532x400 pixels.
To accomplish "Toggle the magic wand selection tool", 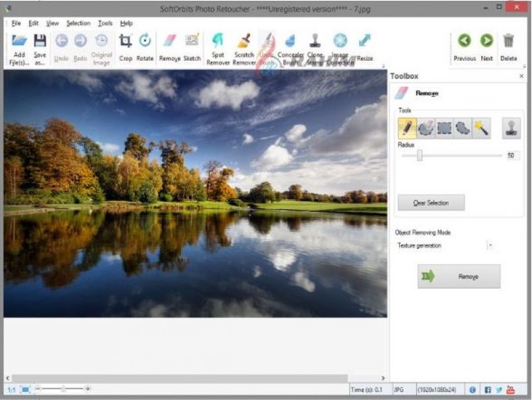I will 481,127.
